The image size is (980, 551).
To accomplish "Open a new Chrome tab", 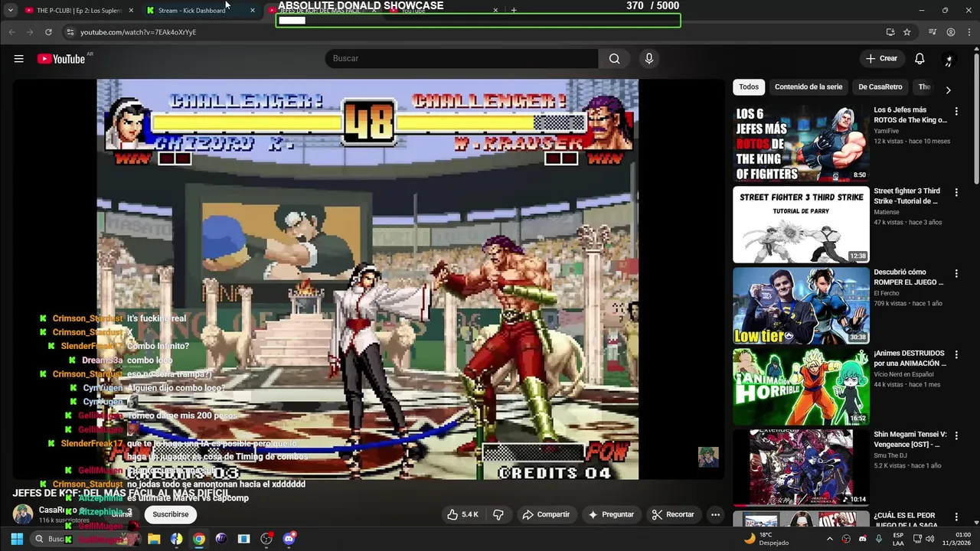I will (x=514, y=11).
